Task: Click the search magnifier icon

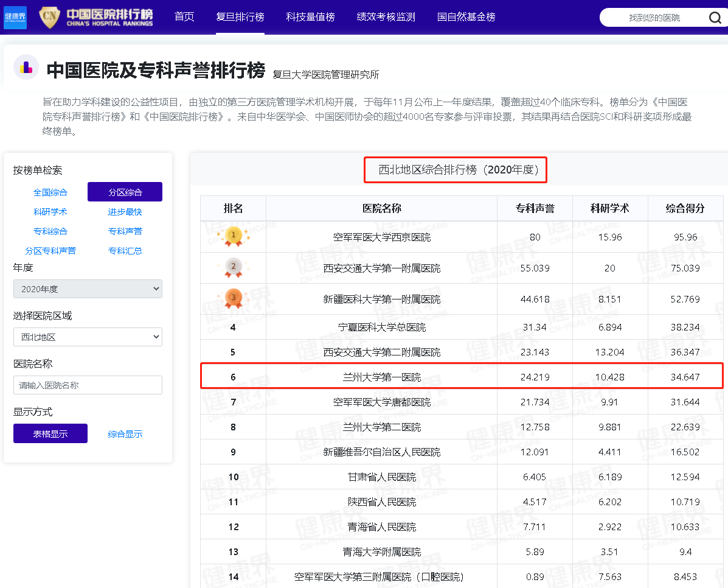Action: point(715,18)
